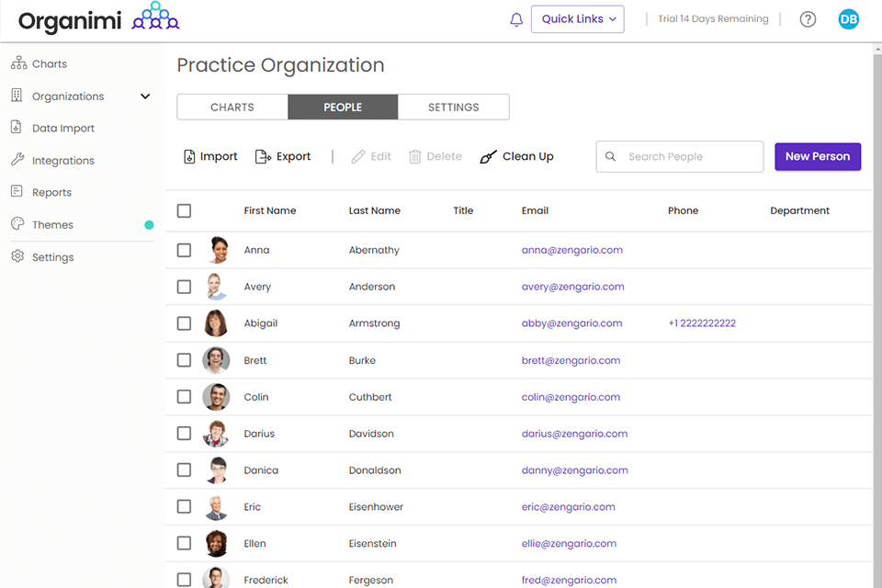Check the box for Danica Donaldson
The height and width of the screenshot is (588, 882).
[184, 469]
